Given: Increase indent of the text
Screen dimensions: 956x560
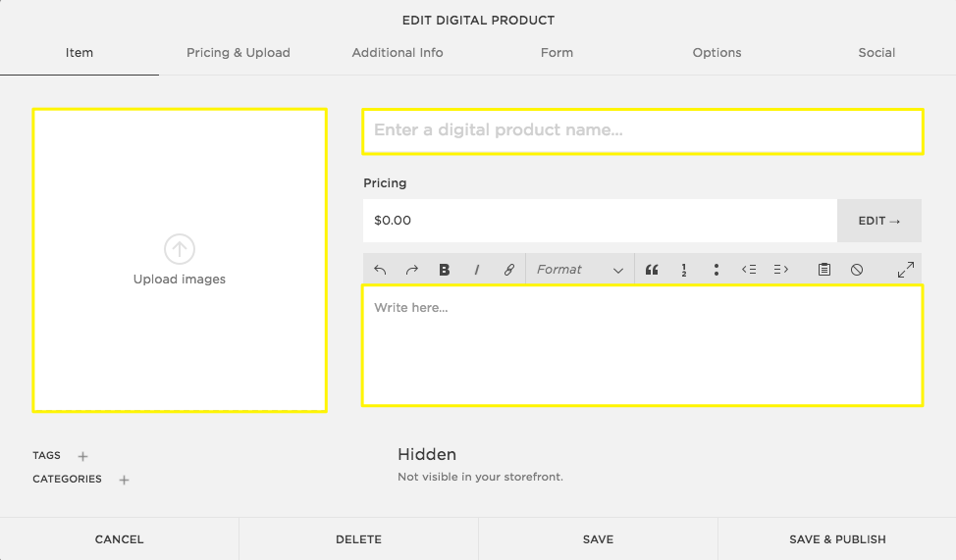Looking at the screenshot, I should (x=781, y=270).
